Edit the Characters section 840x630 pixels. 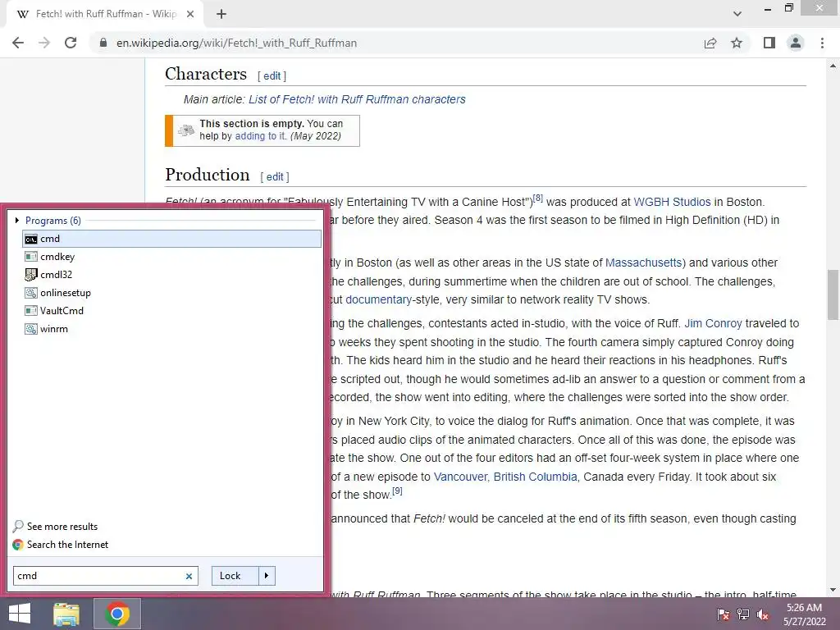[x=272, y=76]
